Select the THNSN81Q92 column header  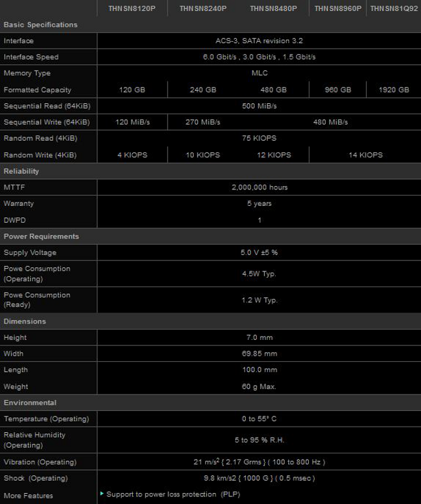394,8
